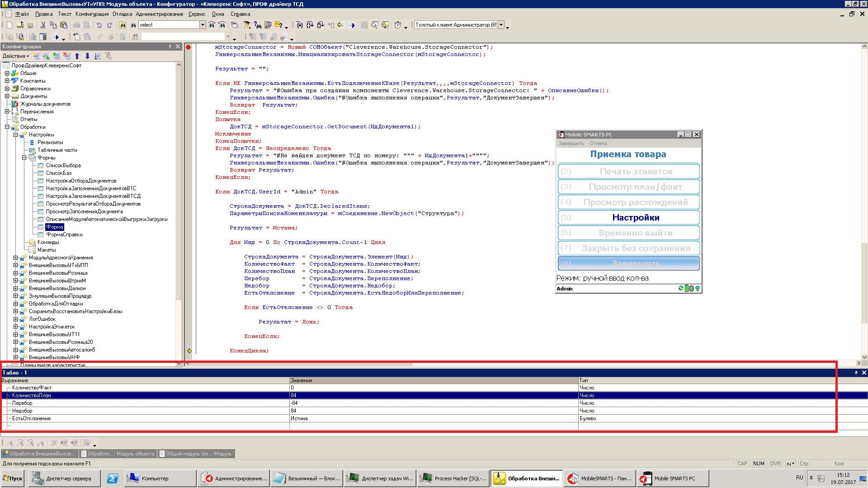This screenshot has width=868, height=488.
Task: Open the Сервис menu
Action: point(197,14)
